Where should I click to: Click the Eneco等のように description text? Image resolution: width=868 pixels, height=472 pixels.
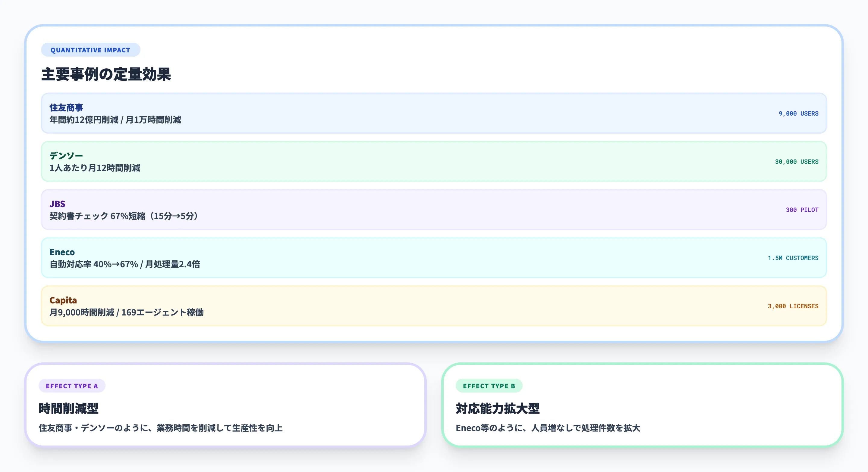[548, 428]
